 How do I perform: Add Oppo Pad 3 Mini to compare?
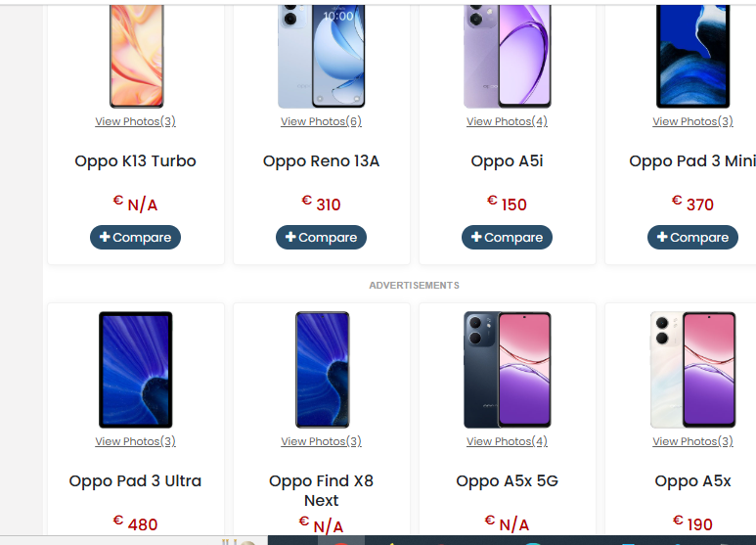(692, 238)
